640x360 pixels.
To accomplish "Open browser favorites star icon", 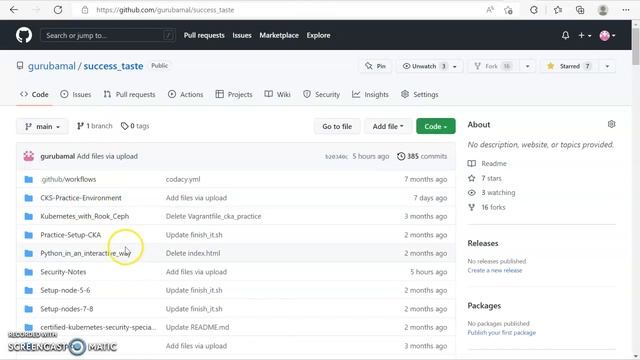I will 558,10.
